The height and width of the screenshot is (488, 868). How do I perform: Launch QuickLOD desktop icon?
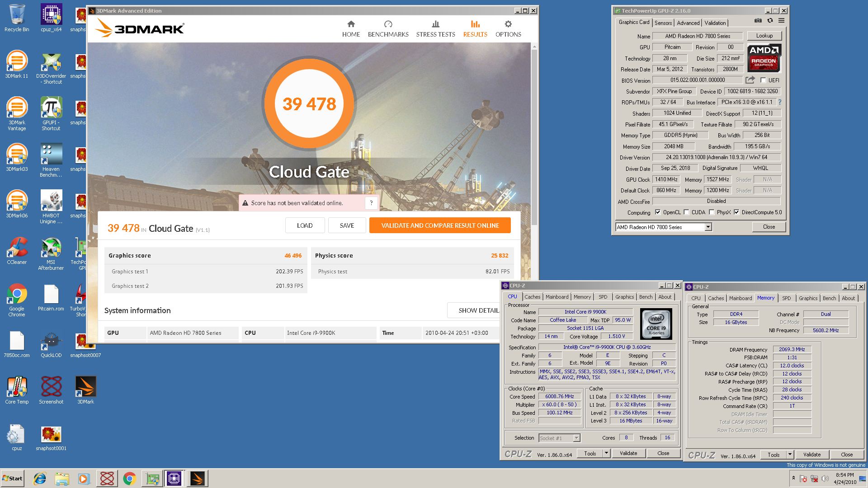pos(51,344)
